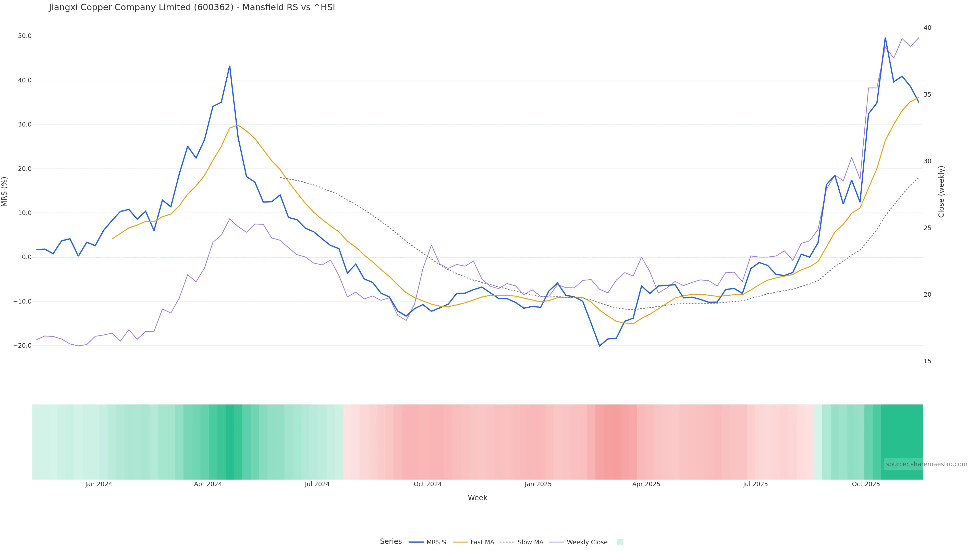
Task: Click the blue MRS % legend line
Action: click(416, 542)
